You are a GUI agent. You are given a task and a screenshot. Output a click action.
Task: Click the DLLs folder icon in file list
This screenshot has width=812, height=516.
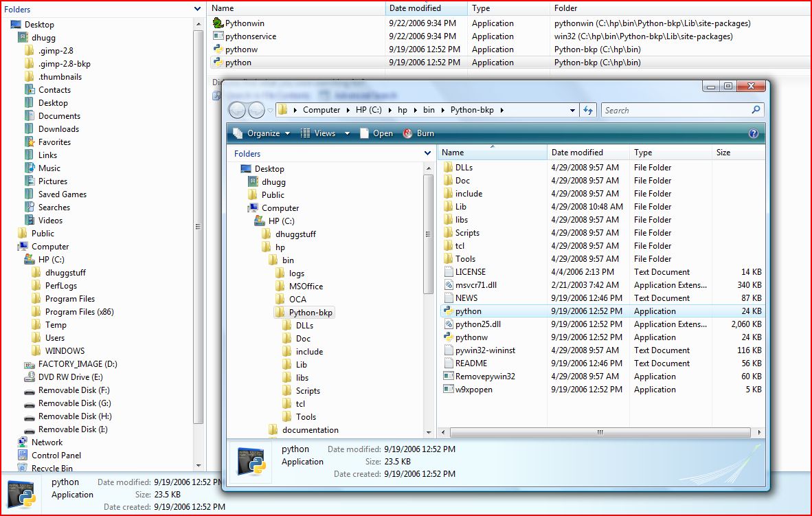449,168
